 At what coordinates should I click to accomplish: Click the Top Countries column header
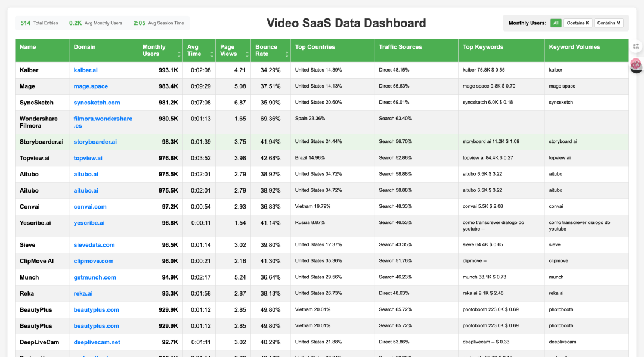(x=332, y=51)
